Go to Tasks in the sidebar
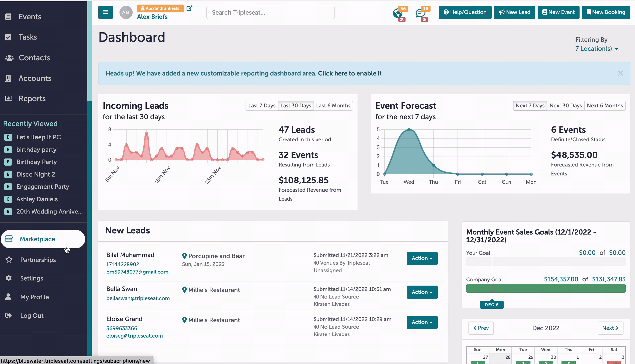Image resolution: width=635 pixels, height=364 pixels. [x=28, y=37]
